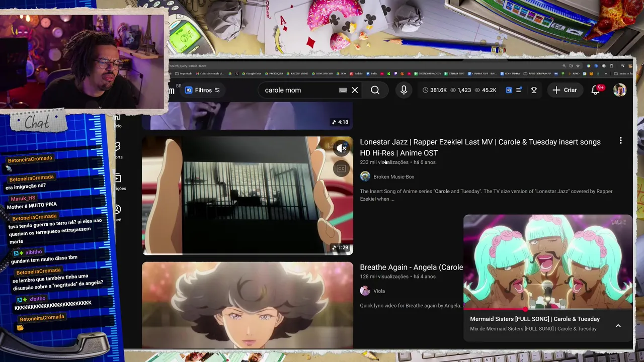Screen dimensions: 644x362
Task: Expand the miniplayer queue with the chevron
Action: point(618,326)
